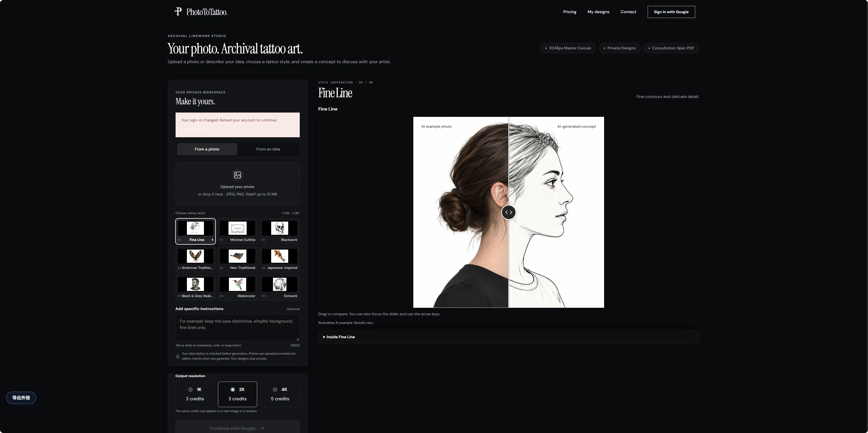Choose the Blackwork skull style
This screenshot has height=433, width=868.
coord(280,231)
